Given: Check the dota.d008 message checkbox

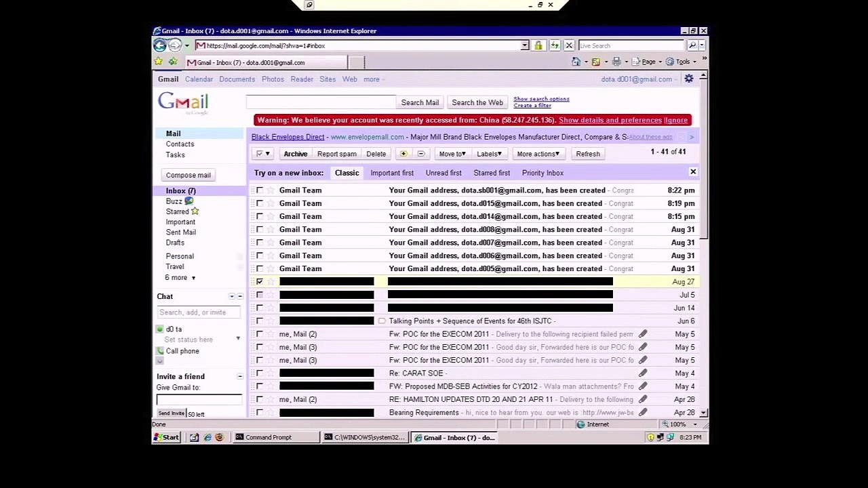Looking at the screenshot, I should point(260,230).
